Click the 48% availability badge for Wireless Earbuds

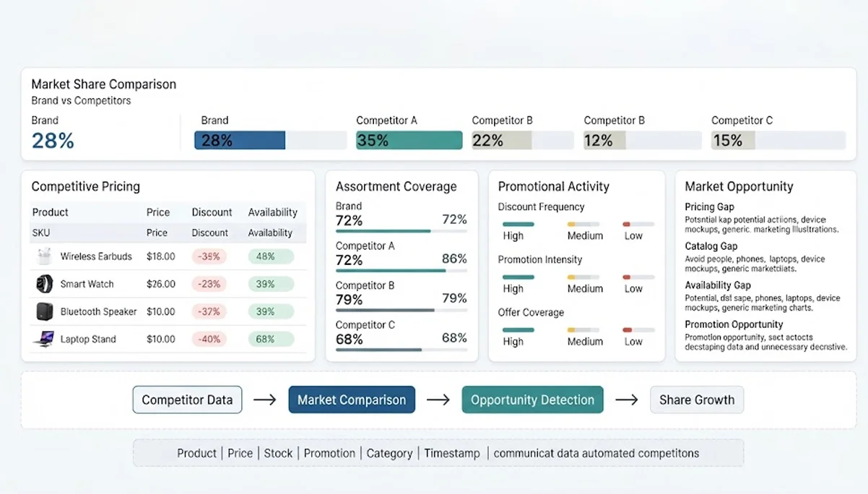coord(271,256)
